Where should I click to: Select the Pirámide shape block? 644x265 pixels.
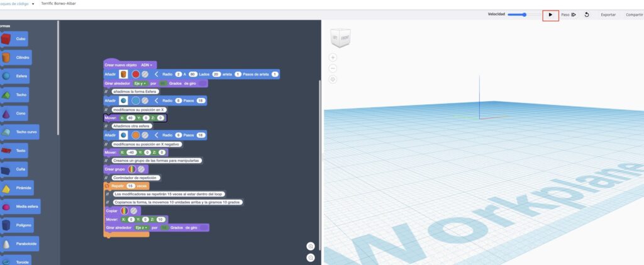coord(17,188)
